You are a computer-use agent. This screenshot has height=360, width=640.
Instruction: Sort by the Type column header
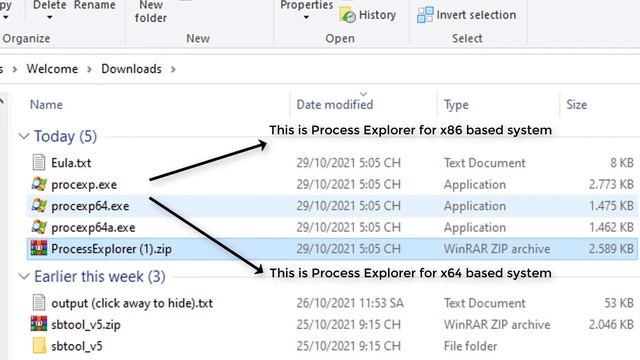pos(456,105)
